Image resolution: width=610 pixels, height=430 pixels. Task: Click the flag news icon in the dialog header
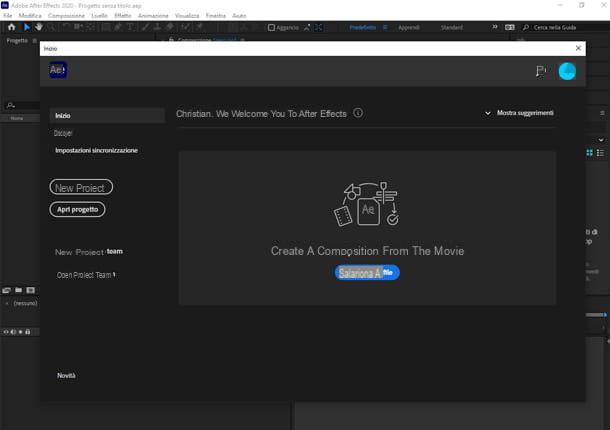click(x=541, y=71)
